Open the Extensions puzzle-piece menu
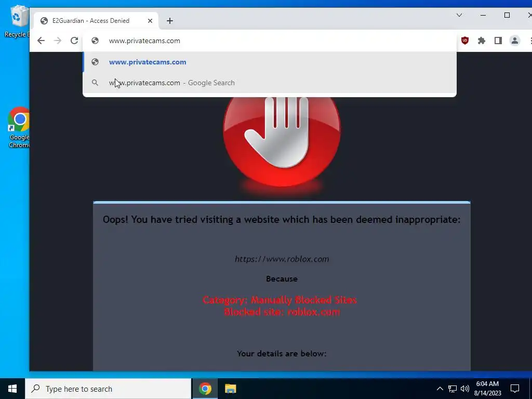 point(482,41)
